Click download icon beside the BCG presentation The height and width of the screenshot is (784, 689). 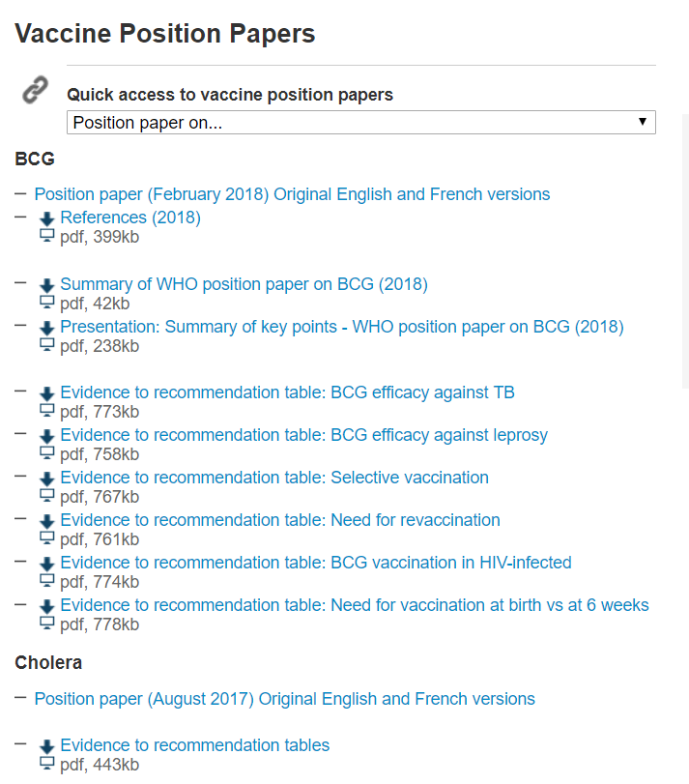pos(46,326)
